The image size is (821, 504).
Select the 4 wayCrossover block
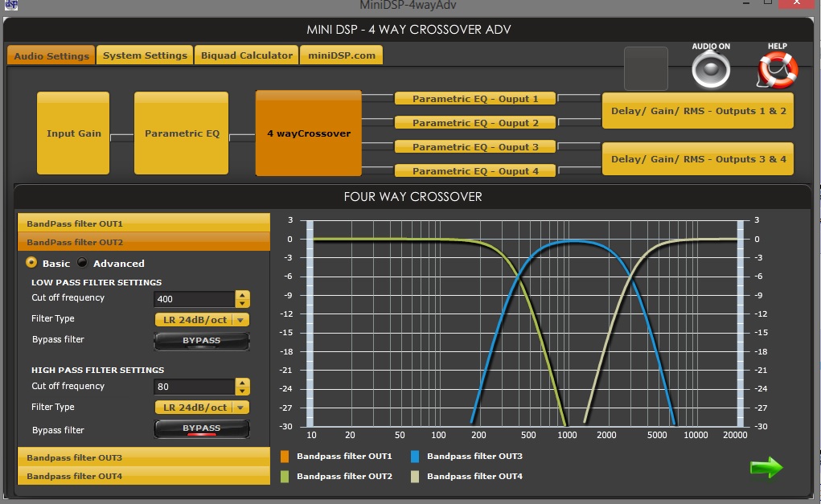click(x=309, y=133)
